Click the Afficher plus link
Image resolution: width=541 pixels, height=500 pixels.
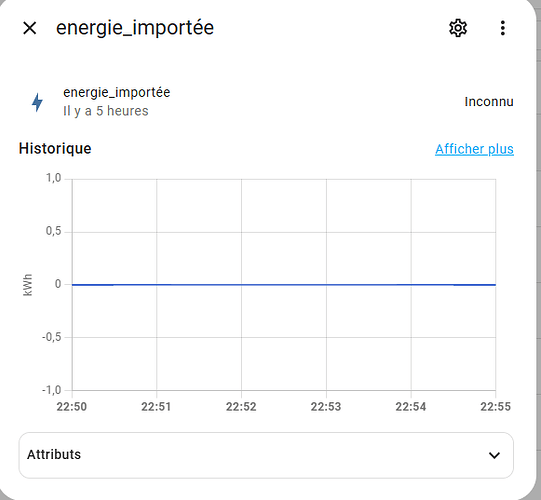474,149
